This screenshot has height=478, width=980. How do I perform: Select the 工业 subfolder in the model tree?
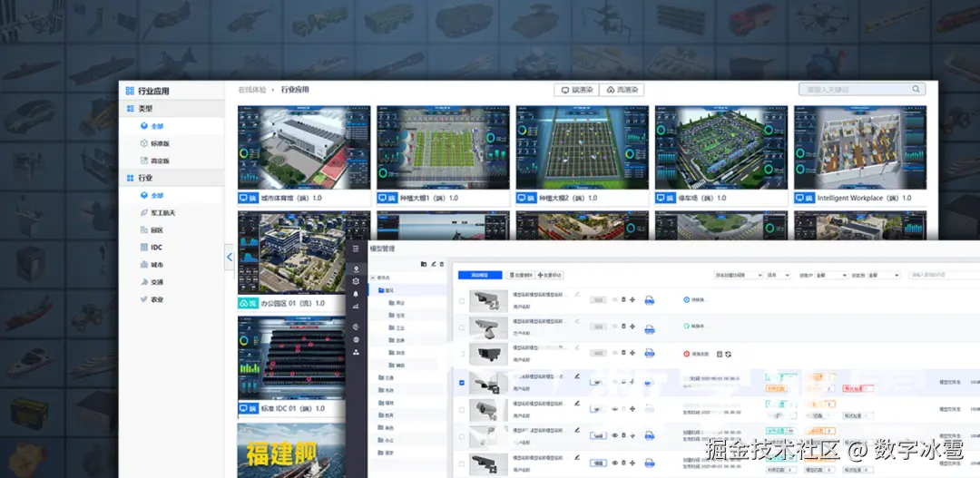click(397, 328)
